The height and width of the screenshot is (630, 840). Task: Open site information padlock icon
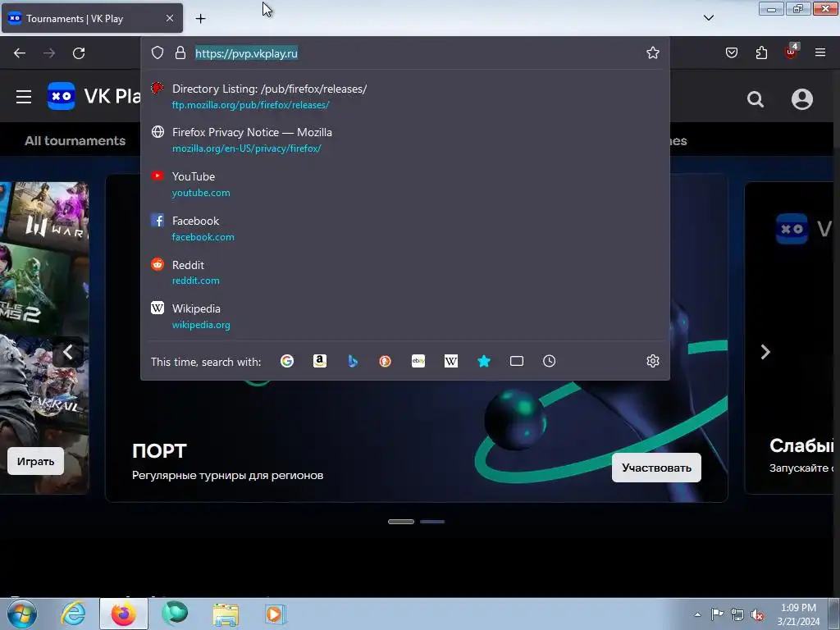[x=180, y=52]
